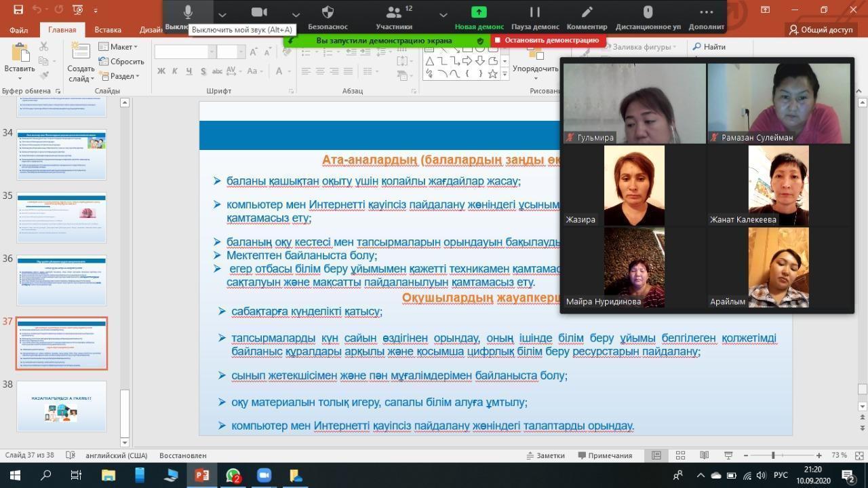The width and height of the screenshot is (868, 488).
Task: Click Общий доступ share button
Action: point(821,30)
